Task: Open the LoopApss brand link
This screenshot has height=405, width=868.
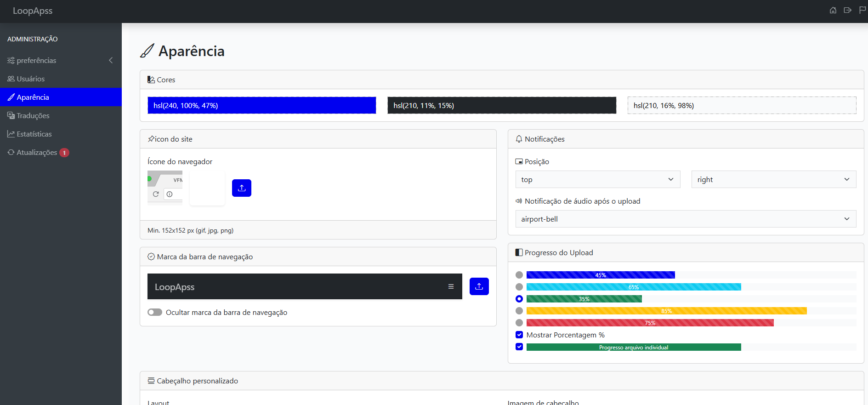Action: pos(33,11)
